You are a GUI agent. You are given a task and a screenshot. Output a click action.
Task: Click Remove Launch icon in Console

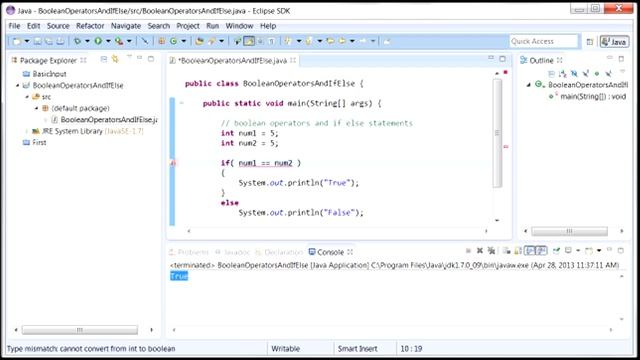[480, 251]
